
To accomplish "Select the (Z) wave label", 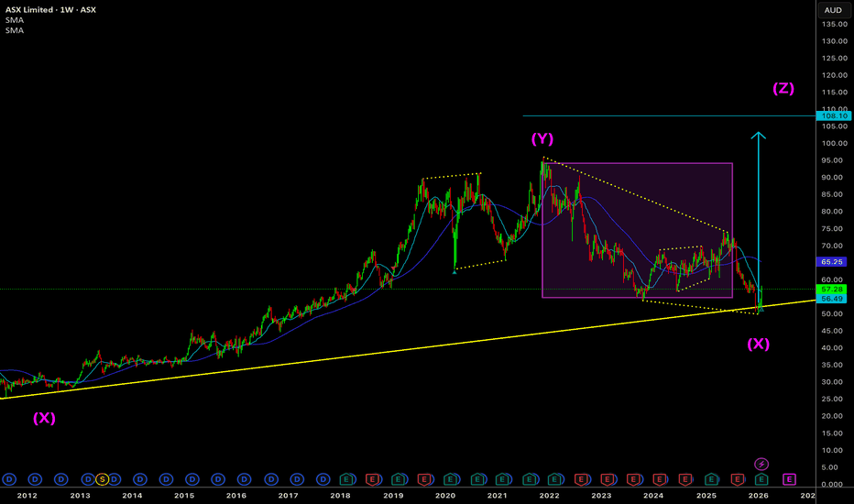I will (x=783, y=89).
